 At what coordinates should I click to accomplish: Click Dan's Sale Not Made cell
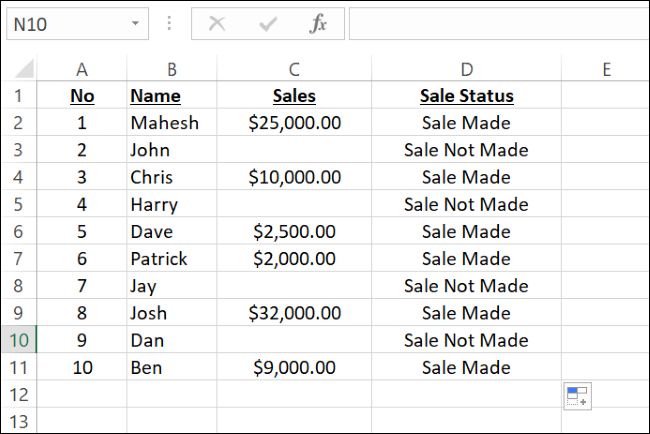pos(466,340)
